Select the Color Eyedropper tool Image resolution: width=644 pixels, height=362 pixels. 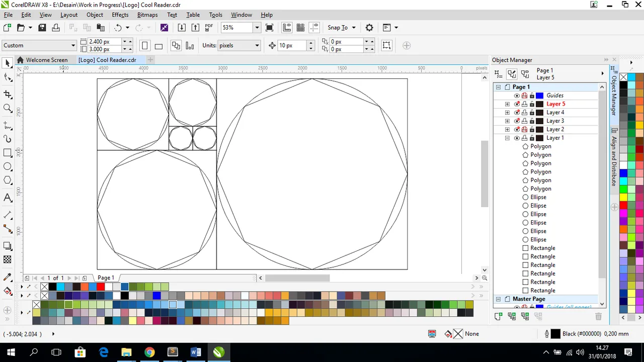point(8,277)
